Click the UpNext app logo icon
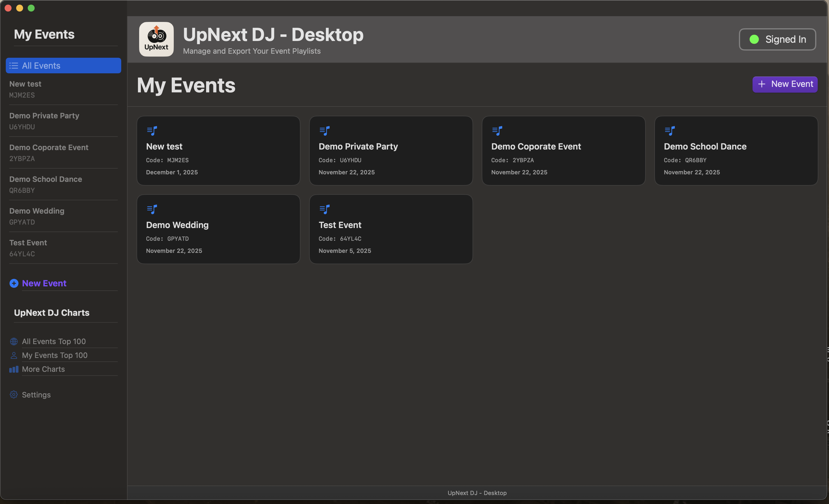829x504 pixels. [x=156, y=39]
